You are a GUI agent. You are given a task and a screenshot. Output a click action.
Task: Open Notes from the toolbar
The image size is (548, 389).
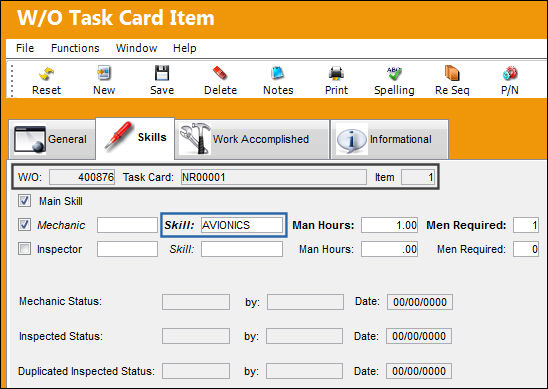coord(278,80)
